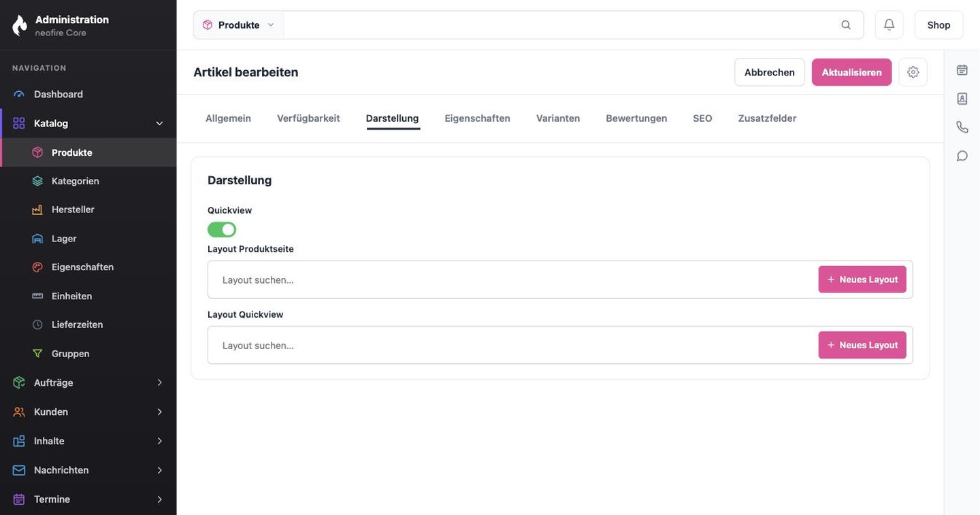This screenshot has width=980, height=515.
Task: Create new layout for Layout Quickview
Action: click(862, 345)
